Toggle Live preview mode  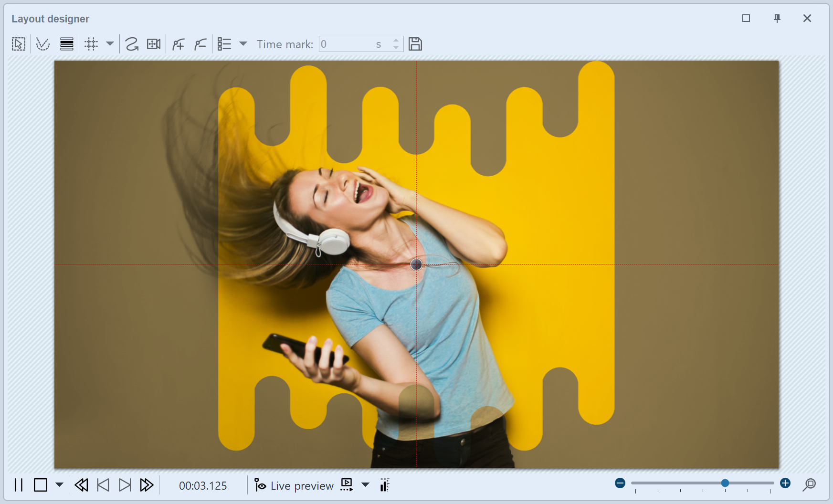(x=294, y=485)
